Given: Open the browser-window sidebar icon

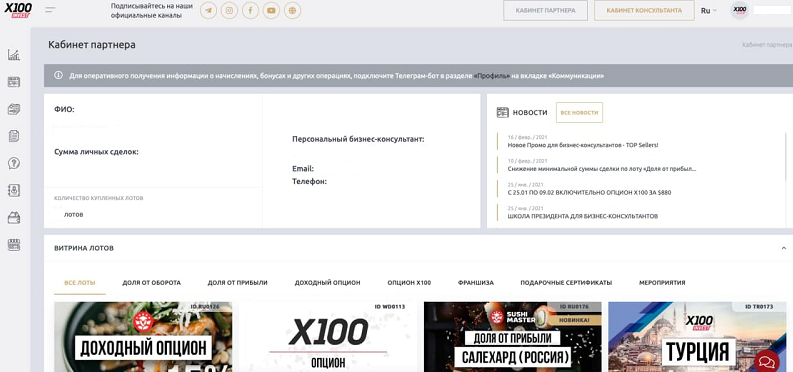Looking at the screenshot, I should click(14, 82).
